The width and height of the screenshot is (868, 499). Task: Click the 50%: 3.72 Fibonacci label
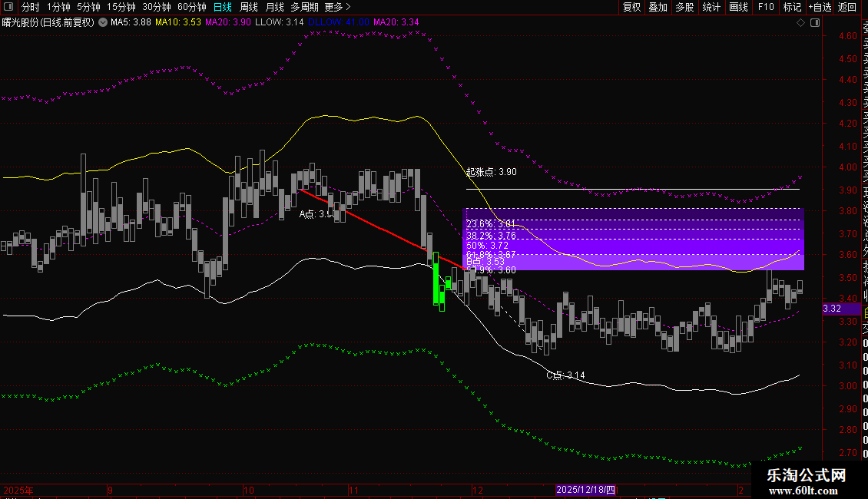tap(487, 246)
